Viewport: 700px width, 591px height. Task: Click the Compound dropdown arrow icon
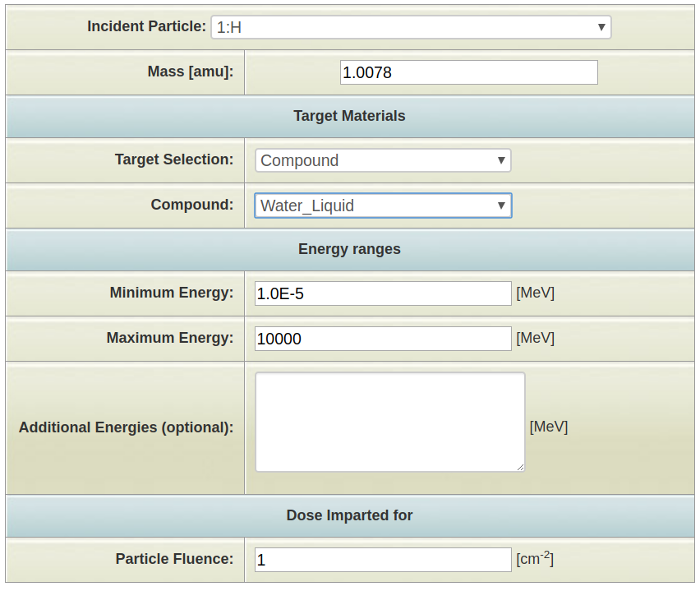(501, 205)
